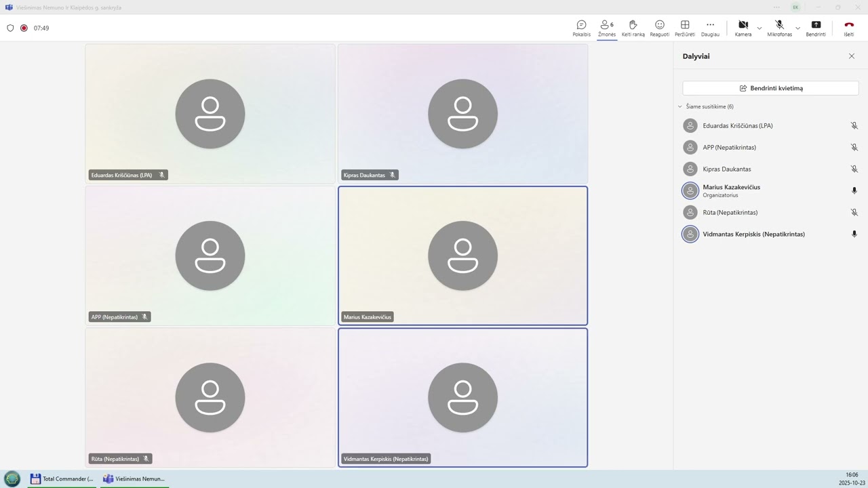868x488 pixels.
Task: Select APP (Nepatikrintas) video tile
Action: [x=210, y=256]
